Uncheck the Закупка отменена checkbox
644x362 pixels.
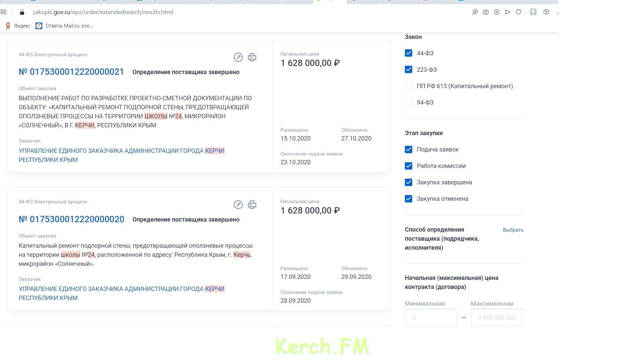pyautogui.click(x=409, y=199)
